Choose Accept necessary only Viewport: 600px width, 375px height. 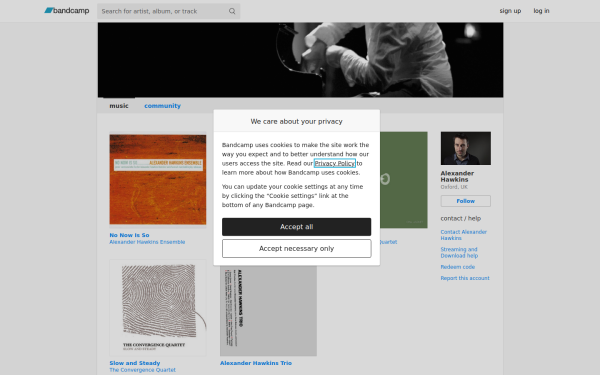297,249
